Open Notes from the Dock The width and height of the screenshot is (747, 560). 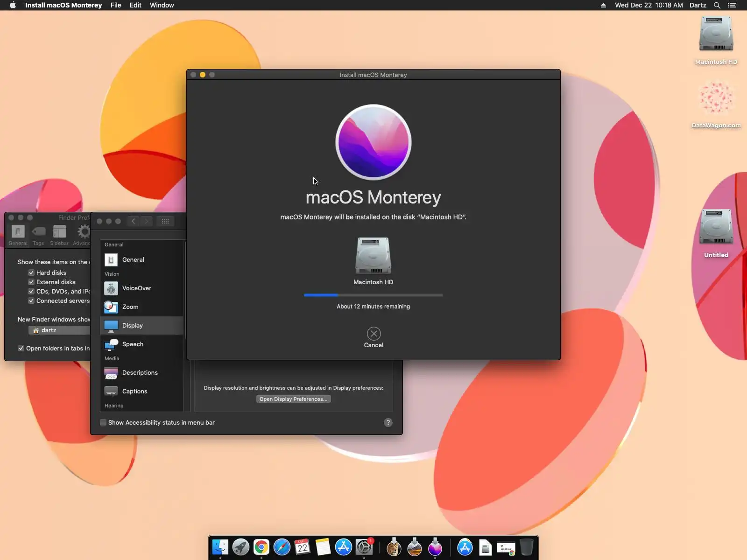point(323,547)
